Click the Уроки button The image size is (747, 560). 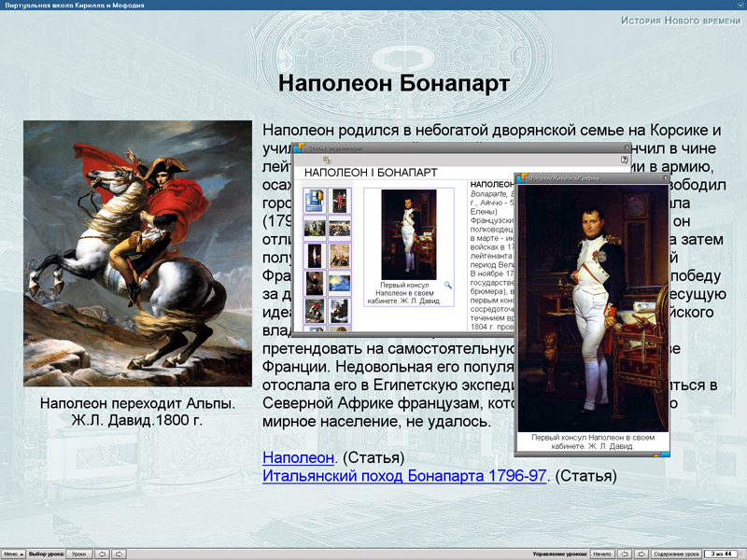coord(78,554)
